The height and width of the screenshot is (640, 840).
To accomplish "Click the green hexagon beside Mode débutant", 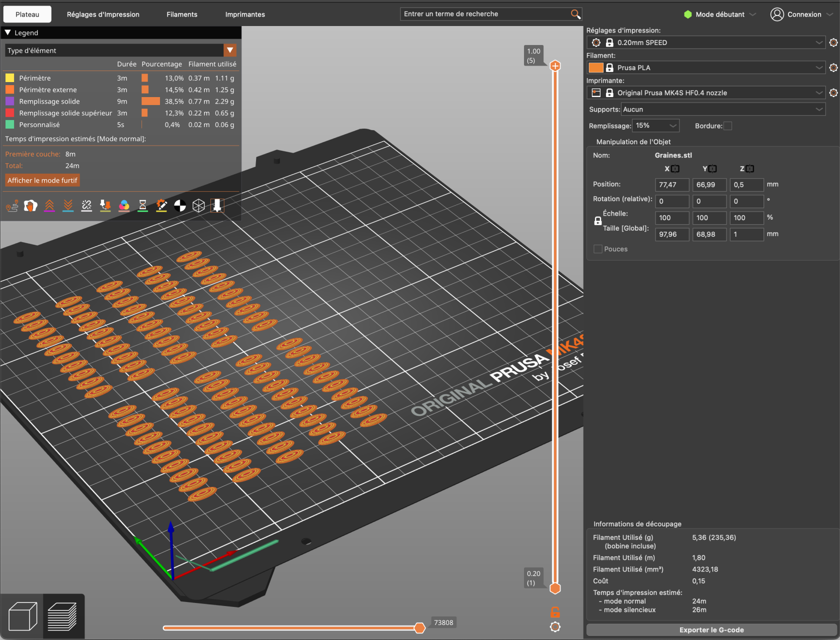I will coord(688,14).
